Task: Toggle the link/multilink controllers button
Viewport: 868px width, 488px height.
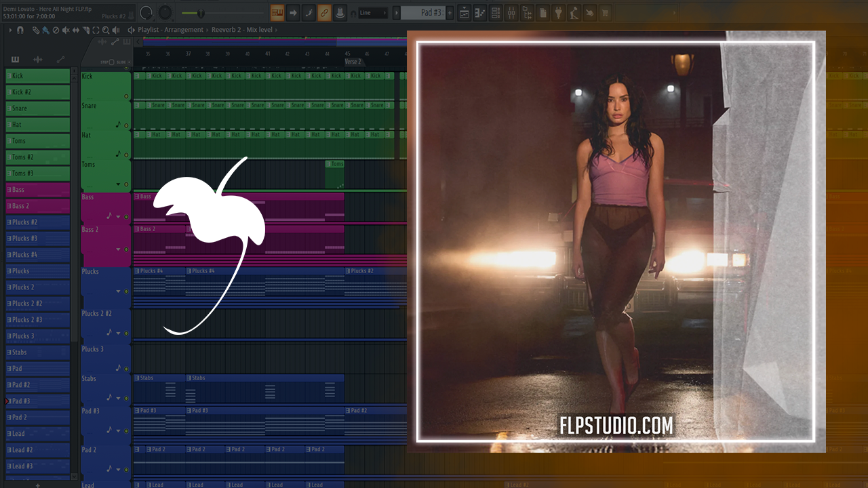Action: tap(324, 13)
